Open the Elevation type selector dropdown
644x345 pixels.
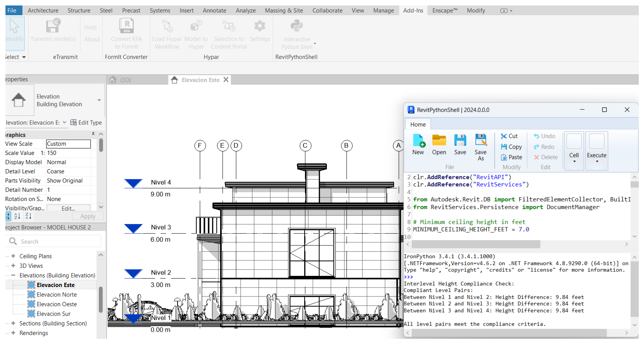pos(99,101)
